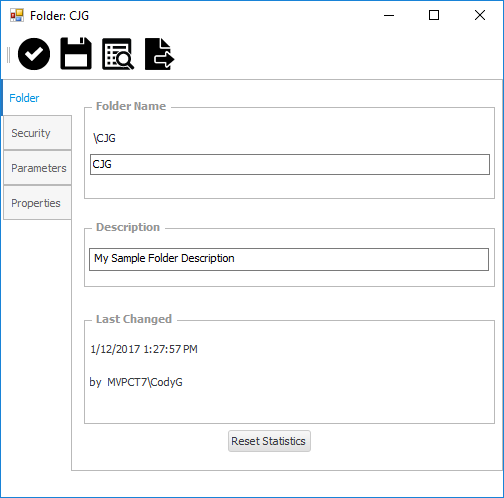Open the Security tab
The height and width of the screenshot is (498, 504).
point(37,133)
